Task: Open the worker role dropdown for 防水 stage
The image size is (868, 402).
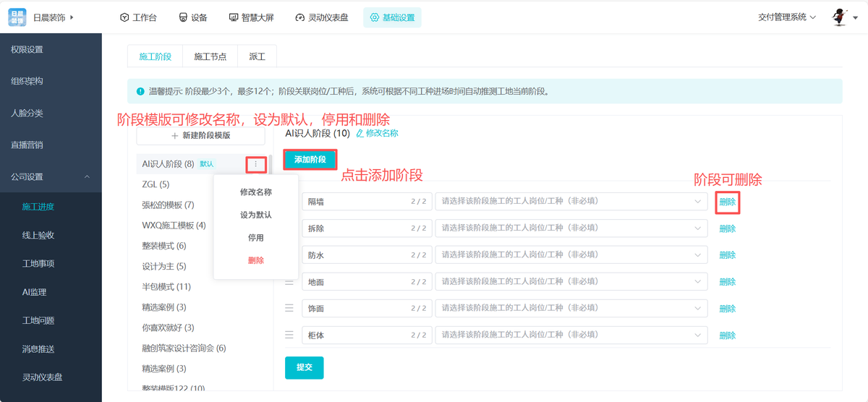Action: (570, 255)
